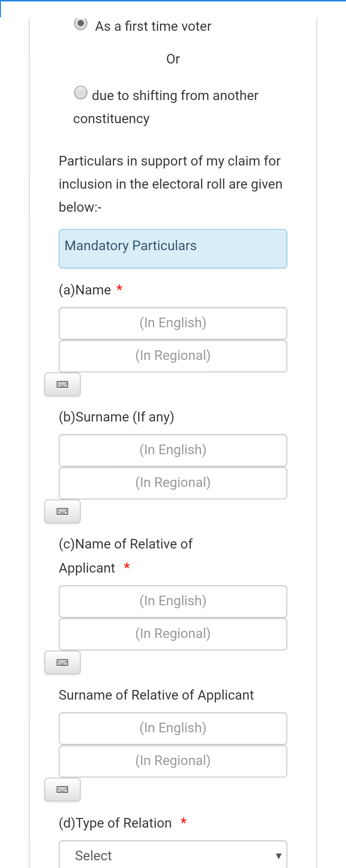Click Surname of Relative English field
The image size is (346, 868).
coord(173,728)
